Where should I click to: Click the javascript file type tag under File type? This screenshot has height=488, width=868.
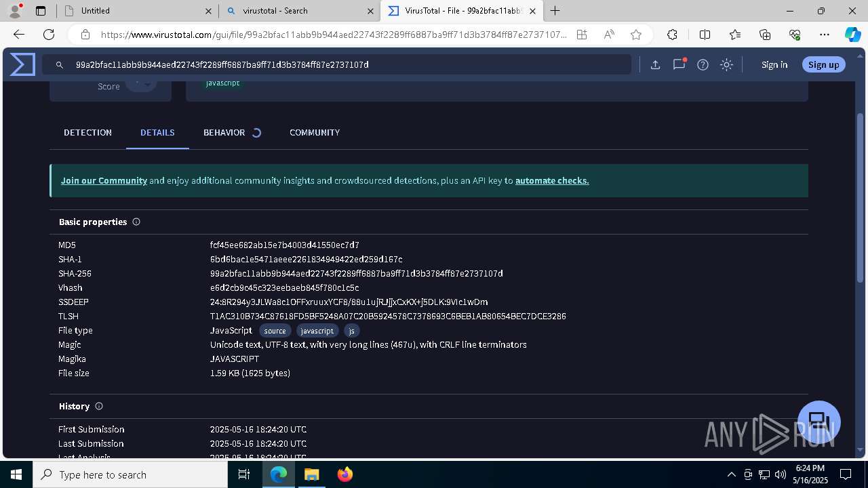[x=317, y=331]
